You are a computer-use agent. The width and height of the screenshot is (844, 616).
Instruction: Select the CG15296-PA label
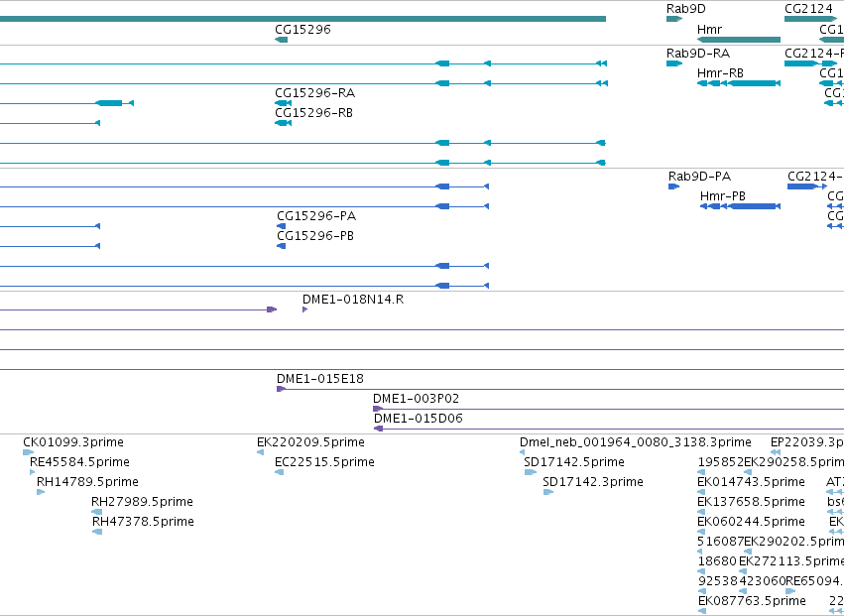pyautogui.click(x=316, y=216)
